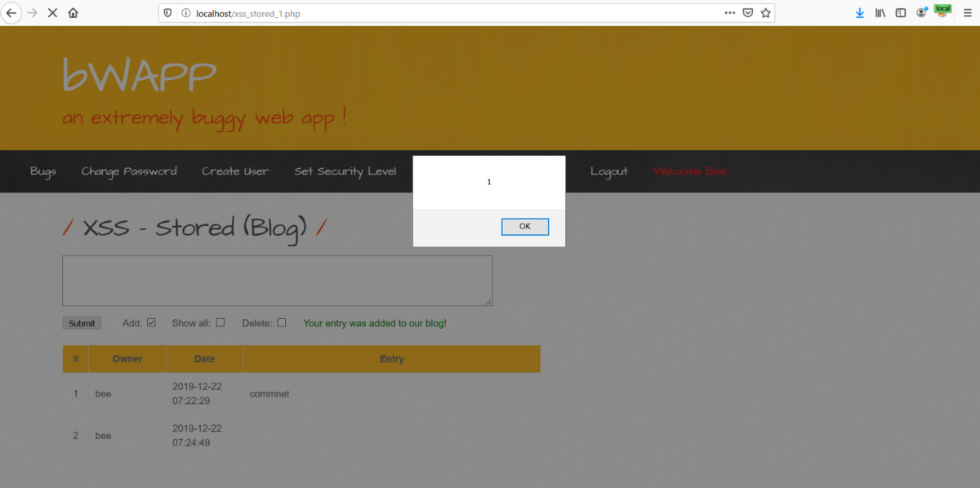
Task: Click 'Your entry was added' message
Action: pyautogui.click(x=375, y=323)
